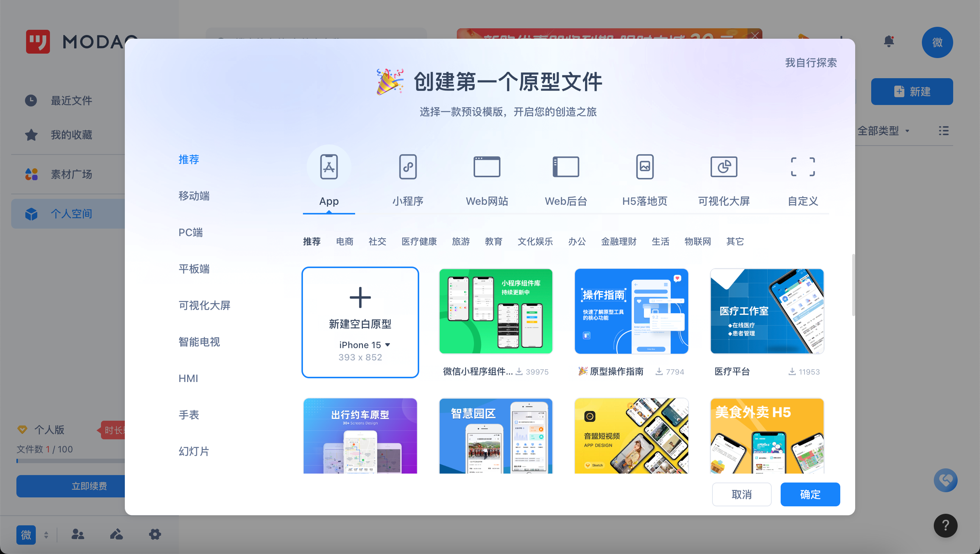Click the 取消 cancel button
The width and height of the screenshot is (980, 554).
pyautogui.click(x=741, y=494)
